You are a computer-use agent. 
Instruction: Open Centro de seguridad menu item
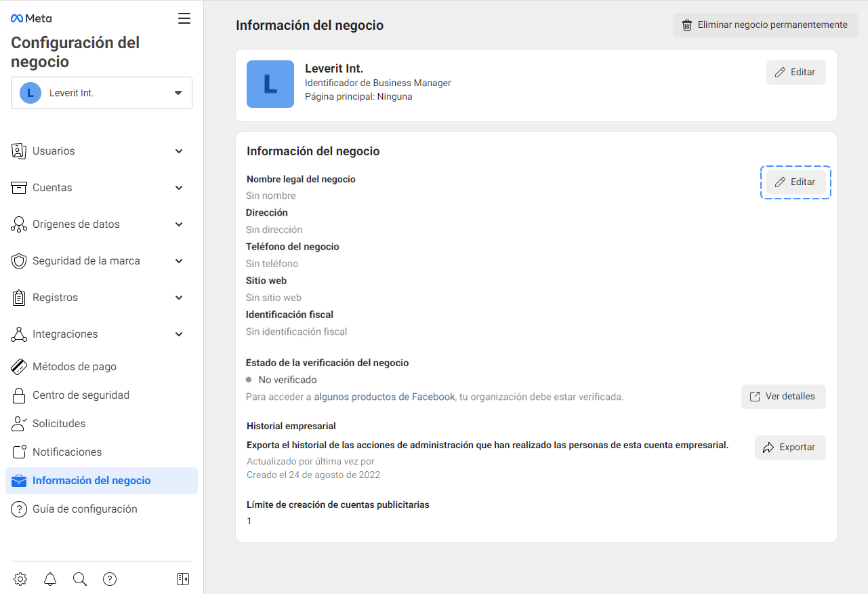102,395
